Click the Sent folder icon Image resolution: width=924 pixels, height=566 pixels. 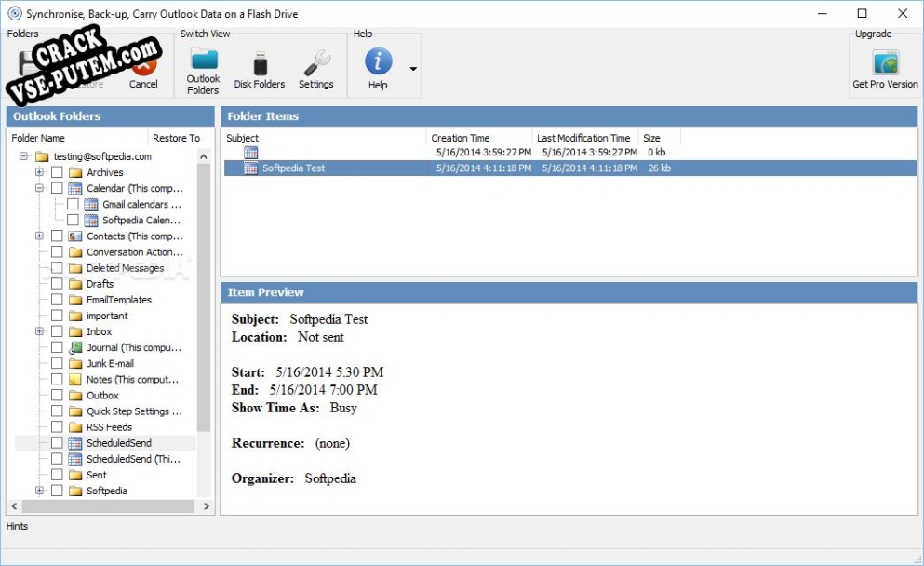click(75, 475)
